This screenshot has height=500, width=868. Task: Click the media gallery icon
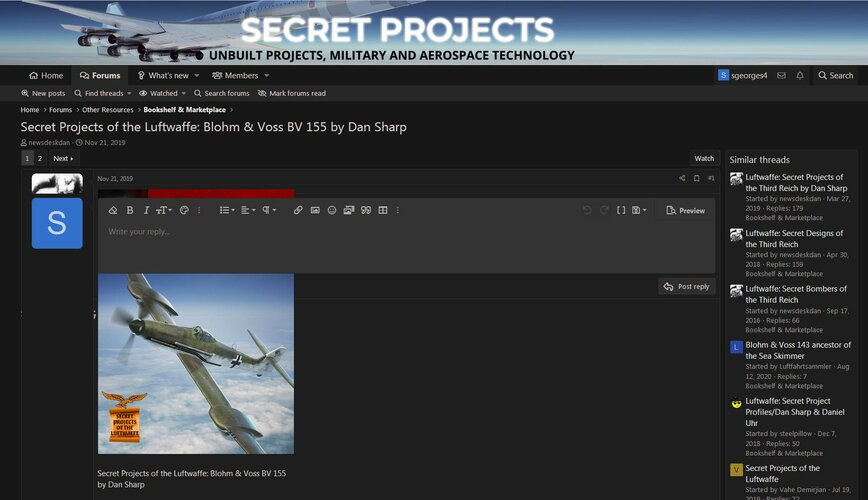pos(349,210)
